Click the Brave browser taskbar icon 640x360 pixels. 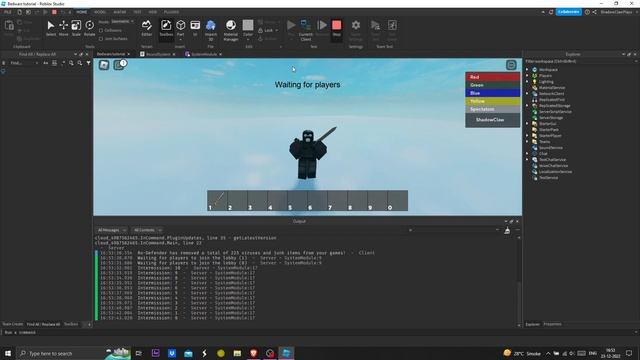pyautogui.click(x=253, y=353)
